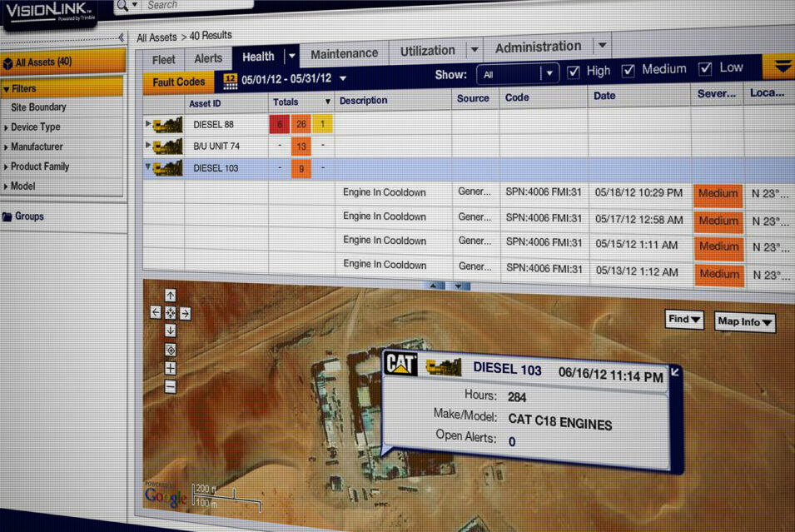Viewport: 795px width, 532px height.
Task: Open the search options dropdown arrow
Action: coord(135,4)
